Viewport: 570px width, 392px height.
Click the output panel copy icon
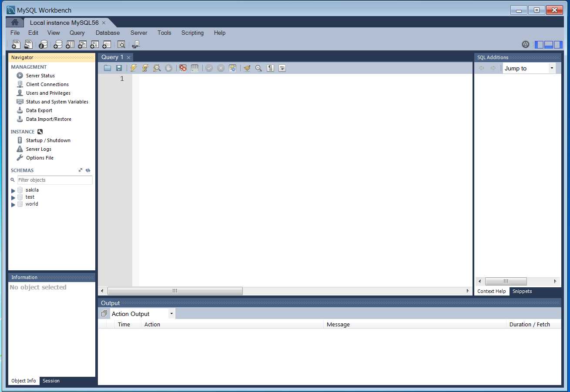104,314
